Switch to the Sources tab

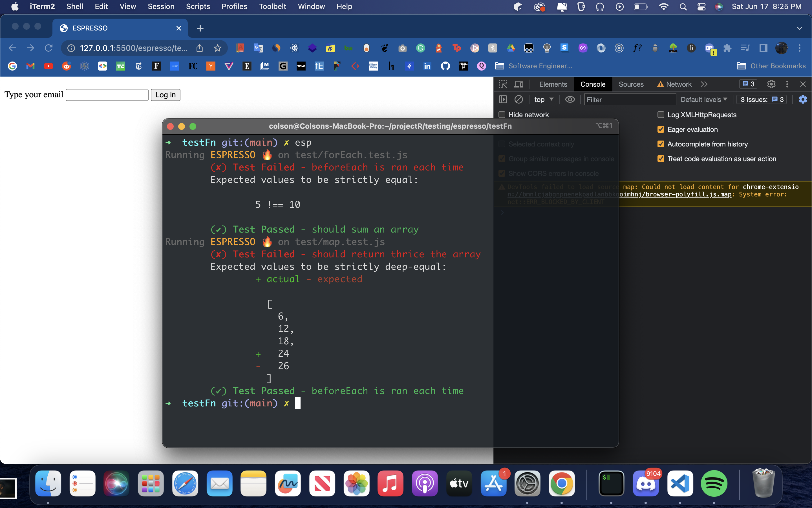tap(631, 84)
